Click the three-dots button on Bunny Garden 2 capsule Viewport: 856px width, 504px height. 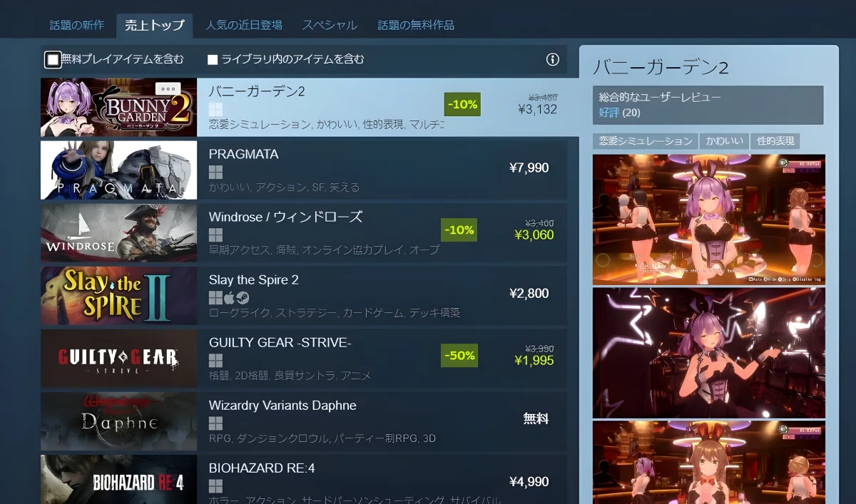(x=168, y=89)
